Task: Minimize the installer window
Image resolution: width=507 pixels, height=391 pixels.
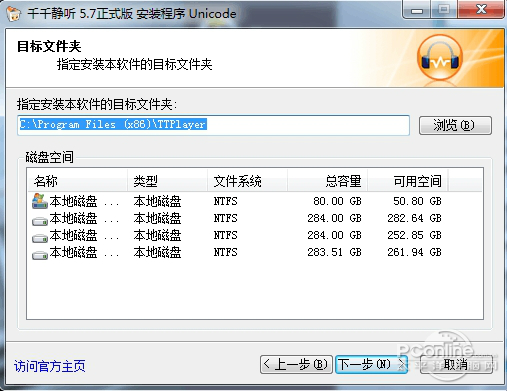Action: pos(417,10)
